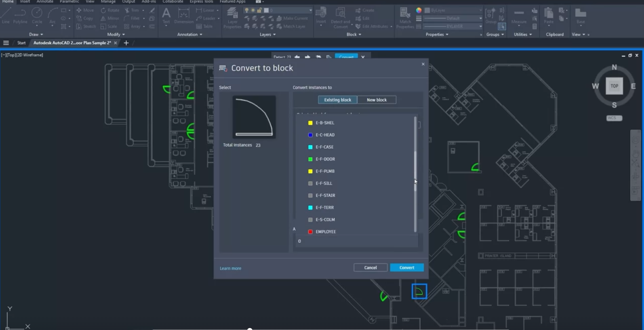644x330 pixels.
Task: Switch to Existing block option
Action: click(x=337, y=100)
